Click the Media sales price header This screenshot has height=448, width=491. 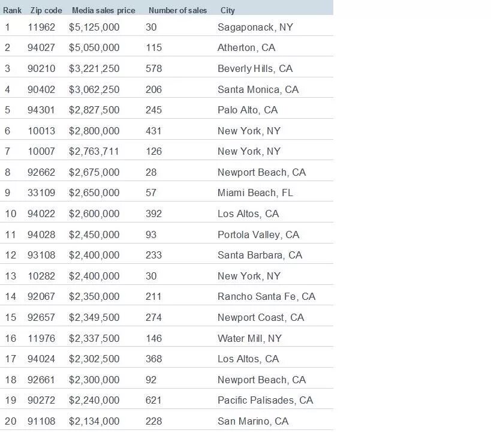(103, 10)
